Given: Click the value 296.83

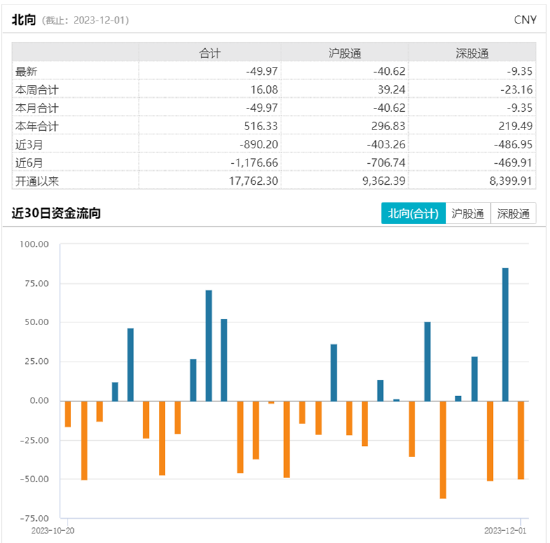Looking at the screenshot, I should pyautogui.click(x=388, y=126).
